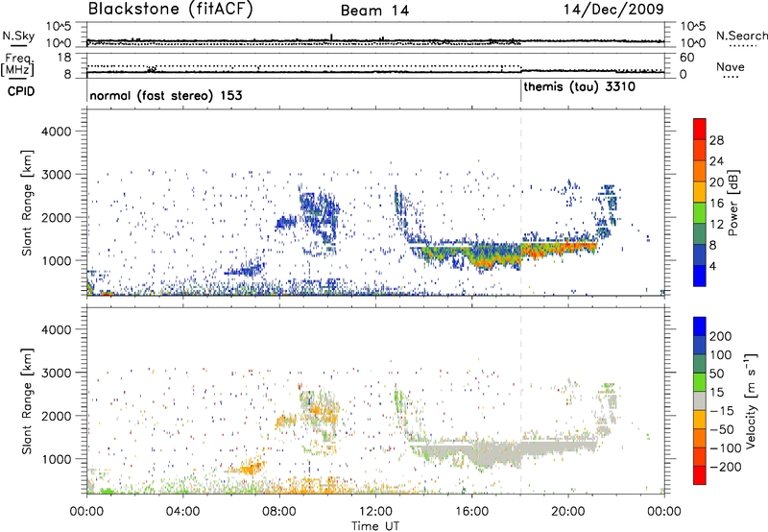Click the "28" value on Power colorbar

(x=716, y=140)
